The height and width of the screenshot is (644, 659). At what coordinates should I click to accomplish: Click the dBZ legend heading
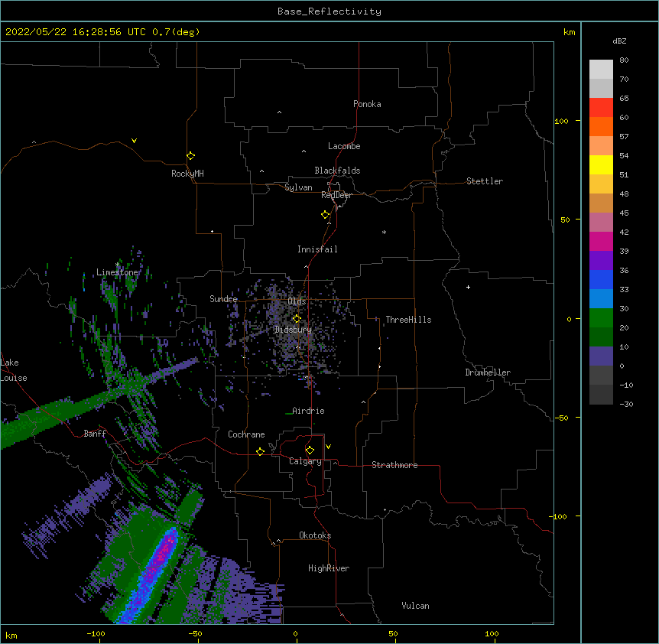click(619, 41)
